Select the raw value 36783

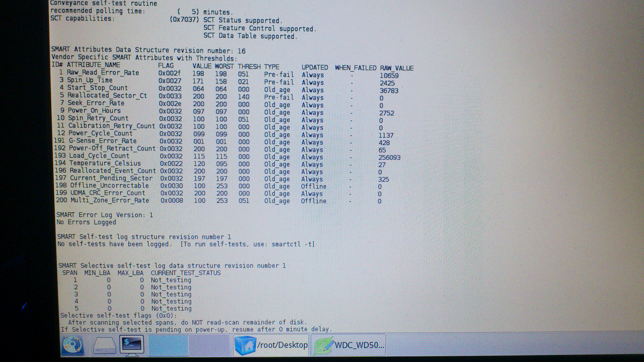pyautogui.click(x=389, y=90)
